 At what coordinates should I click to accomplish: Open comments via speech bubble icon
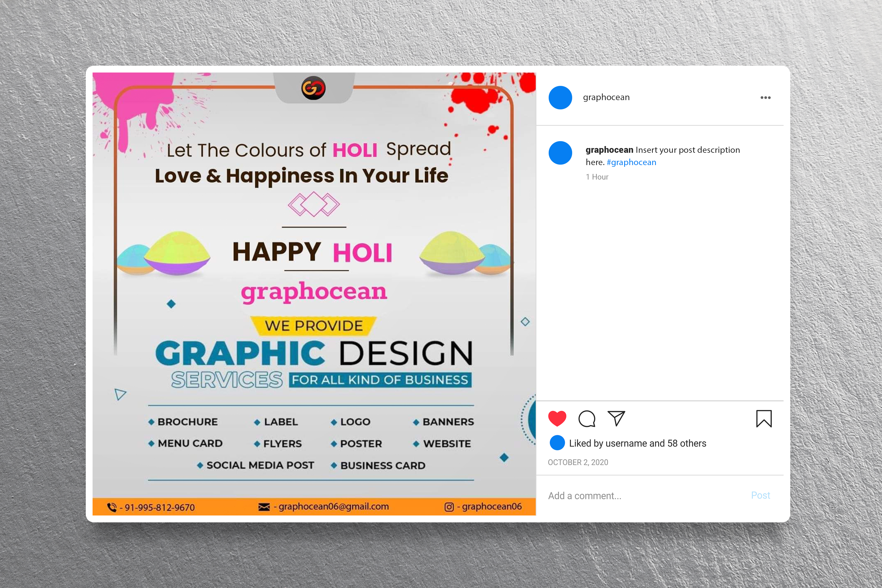pos(587,418)
